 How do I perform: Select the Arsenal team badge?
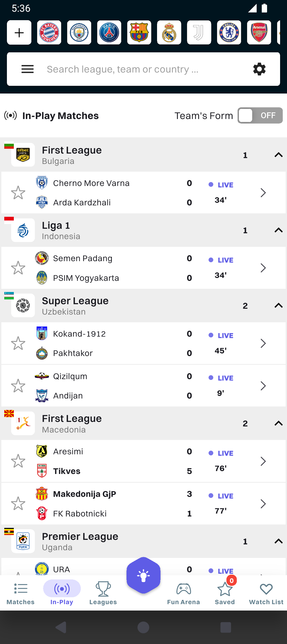coord(259,32)
